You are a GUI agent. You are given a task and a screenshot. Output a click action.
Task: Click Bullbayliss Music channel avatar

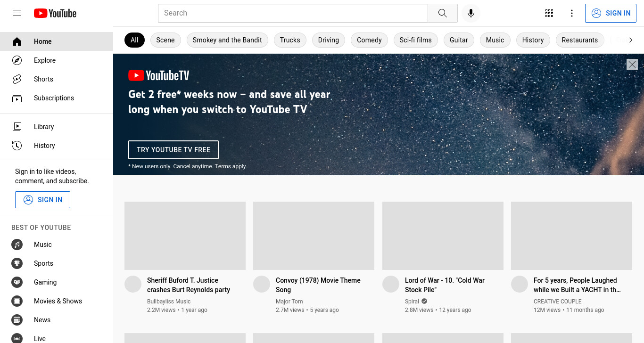point(133,284)
